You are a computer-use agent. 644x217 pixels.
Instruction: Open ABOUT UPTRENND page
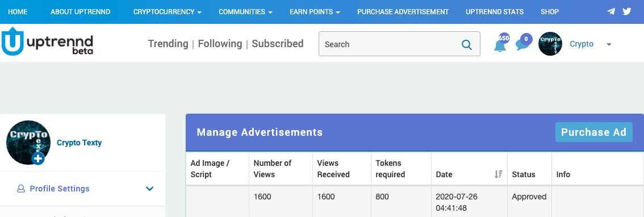click(81, 12)
